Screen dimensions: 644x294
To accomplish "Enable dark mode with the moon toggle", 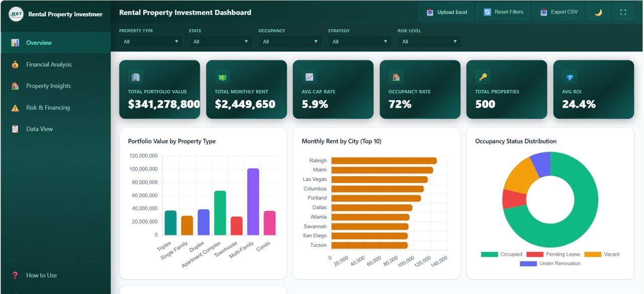I will point(598,12).
